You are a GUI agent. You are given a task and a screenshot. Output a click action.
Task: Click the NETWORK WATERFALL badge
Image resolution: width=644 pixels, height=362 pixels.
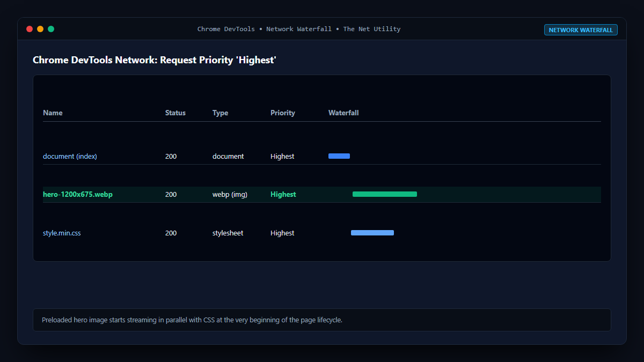tap(581, 30)
